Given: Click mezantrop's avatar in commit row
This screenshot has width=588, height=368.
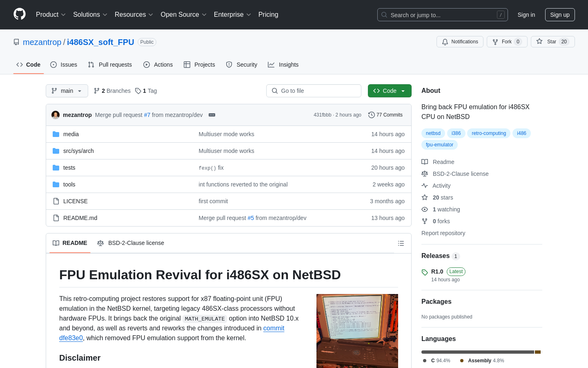Looking at the screenshot, I should [56, 115].
